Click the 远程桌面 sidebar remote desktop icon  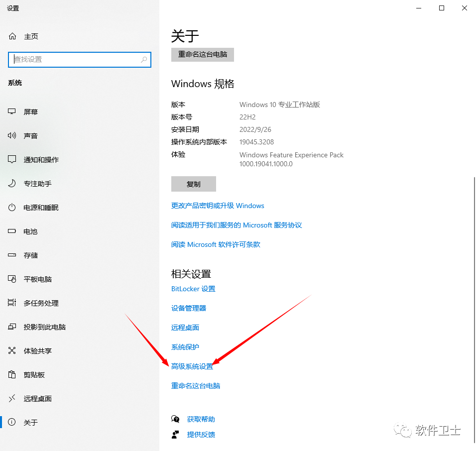12,398
